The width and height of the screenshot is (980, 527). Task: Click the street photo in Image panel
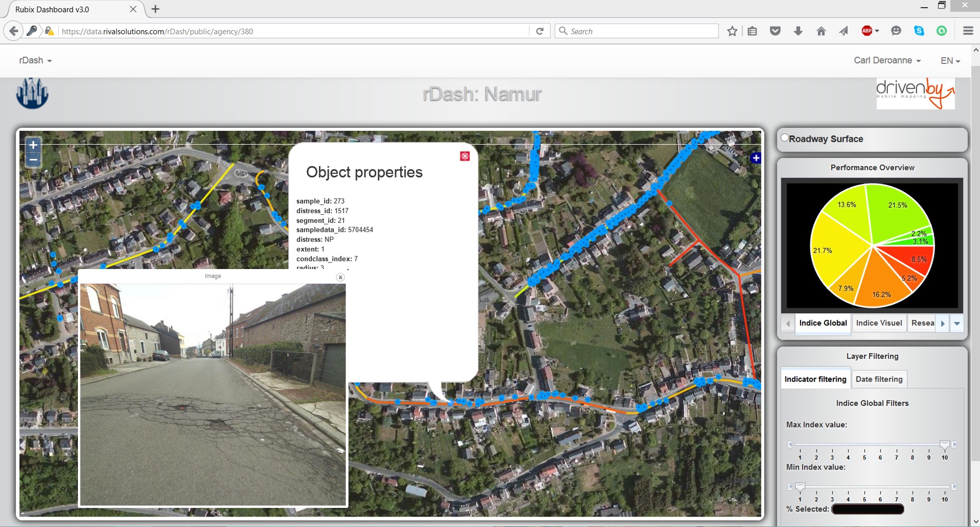tap(213, 394)
